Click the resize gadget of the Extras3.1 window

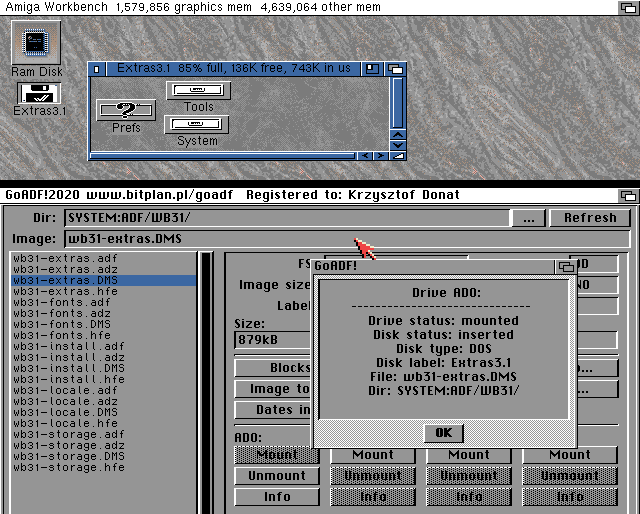point(398,156)
